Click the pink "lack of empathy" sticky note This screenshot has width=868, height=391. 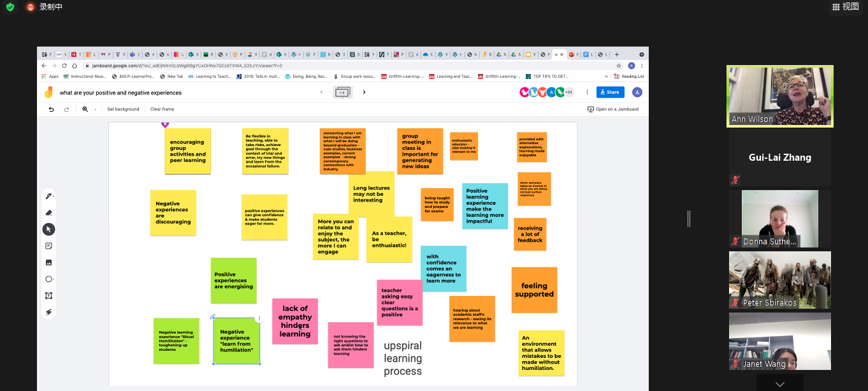tap(295, 321)
